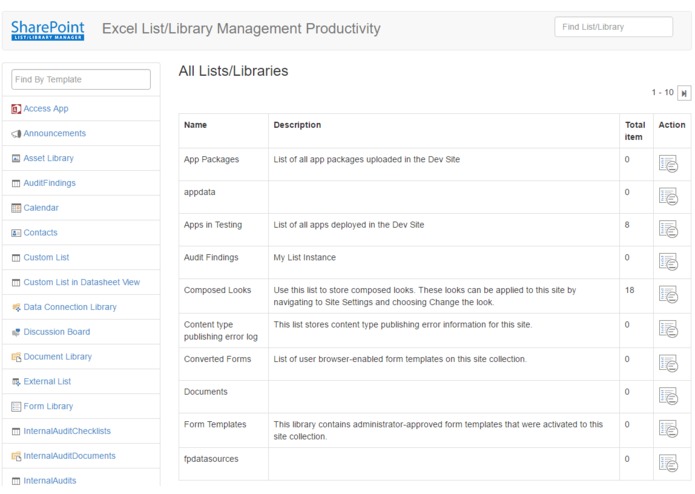This screenshot has width=695, height=494.
Task: Open the InternalAuditDocuments link
Action: [69, 456]
